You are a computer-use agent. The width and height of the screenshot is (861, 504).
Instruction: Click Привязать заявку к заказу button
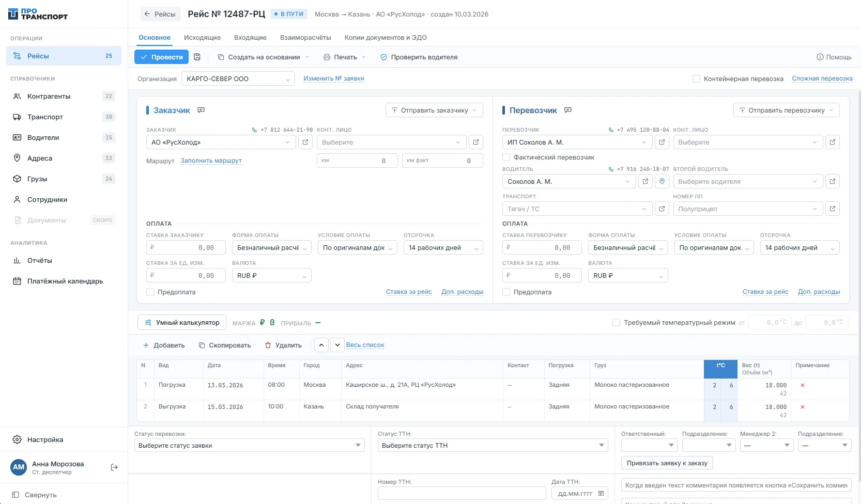(x=667, y=463)
